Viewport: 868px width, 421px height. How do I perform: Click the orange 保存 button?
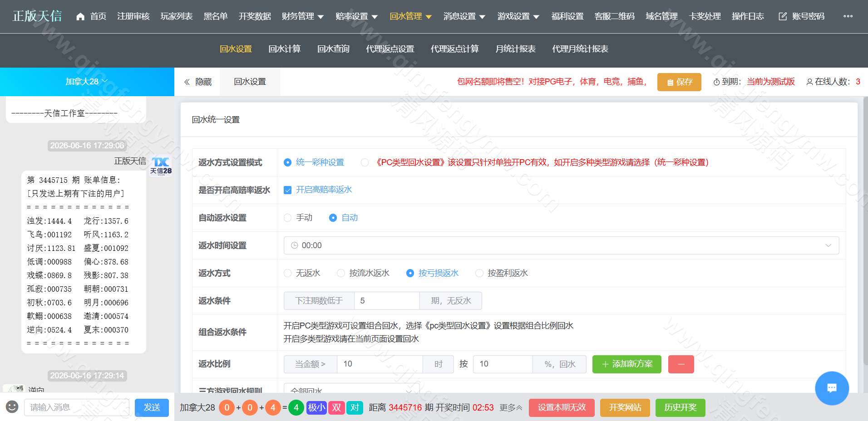click(679, 82)
